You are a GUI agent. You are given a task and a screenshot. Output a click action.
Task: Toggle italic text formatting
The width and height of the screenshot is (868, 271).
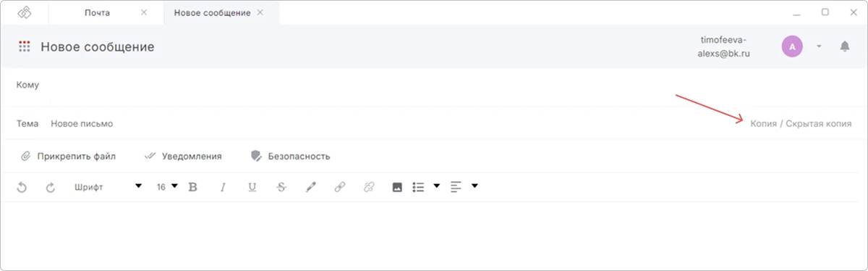pos(223,187)
